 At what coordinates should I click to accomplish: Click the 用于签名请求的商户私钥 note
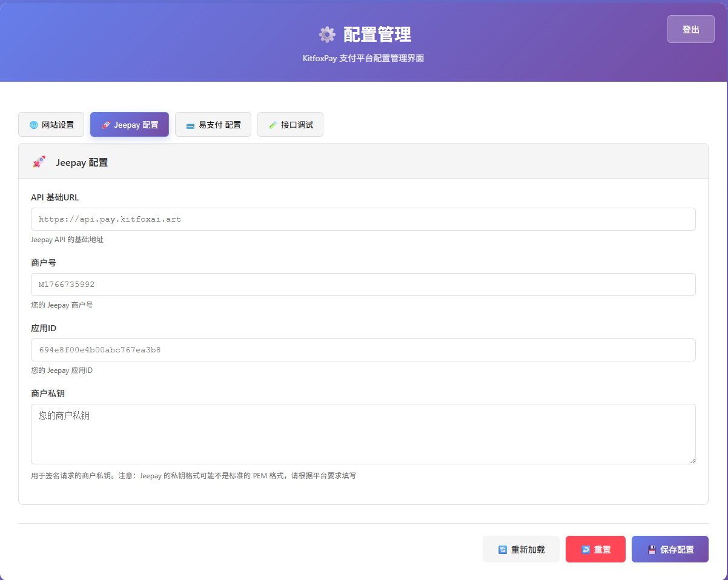coord(194,476)
